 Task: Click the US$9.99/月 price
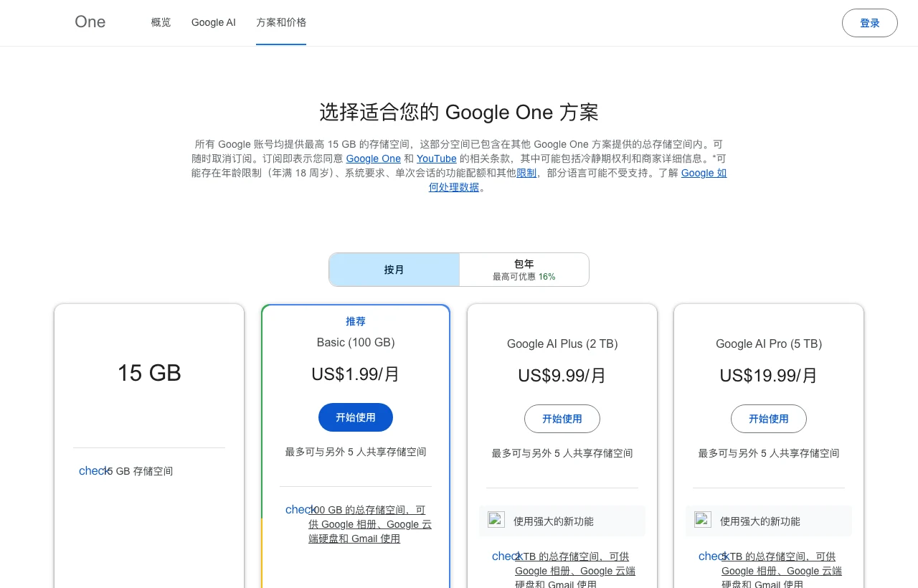click(x=562, y=376)
